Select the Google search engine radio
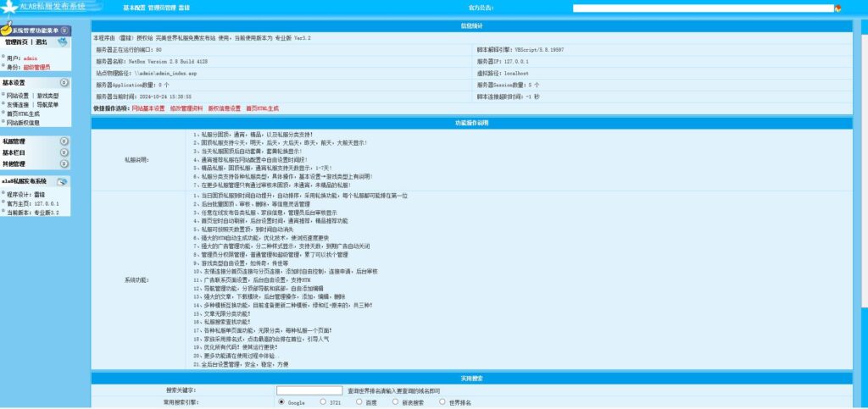The width and height of the screenshot is (868, 409). (x=281, y=402)
